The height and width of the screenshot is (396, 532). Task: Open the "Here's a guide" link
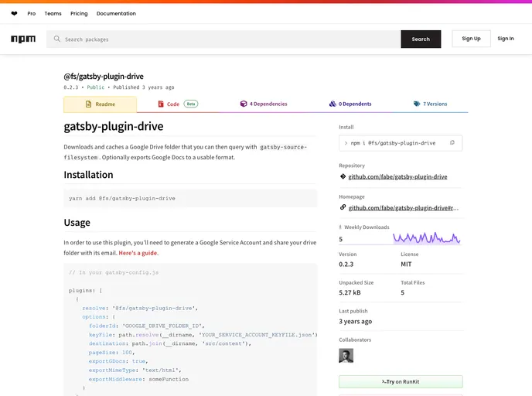pos(138,253)
